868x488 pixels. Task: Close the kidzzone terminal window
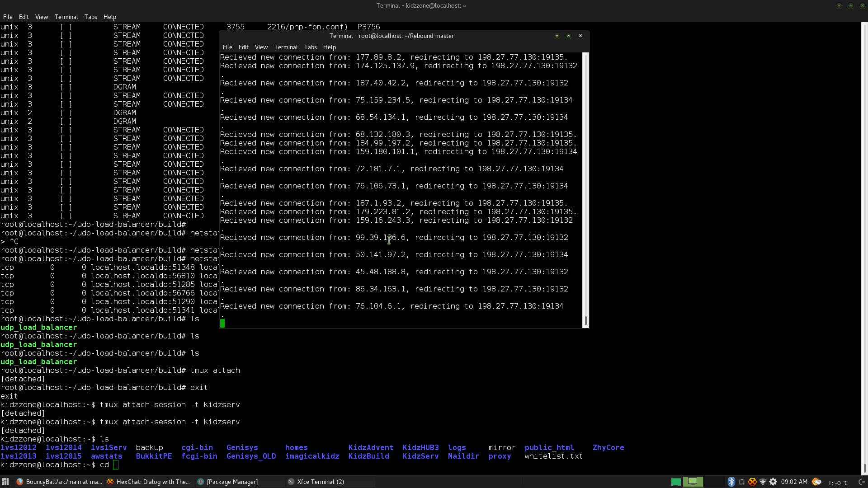point(863,5)
